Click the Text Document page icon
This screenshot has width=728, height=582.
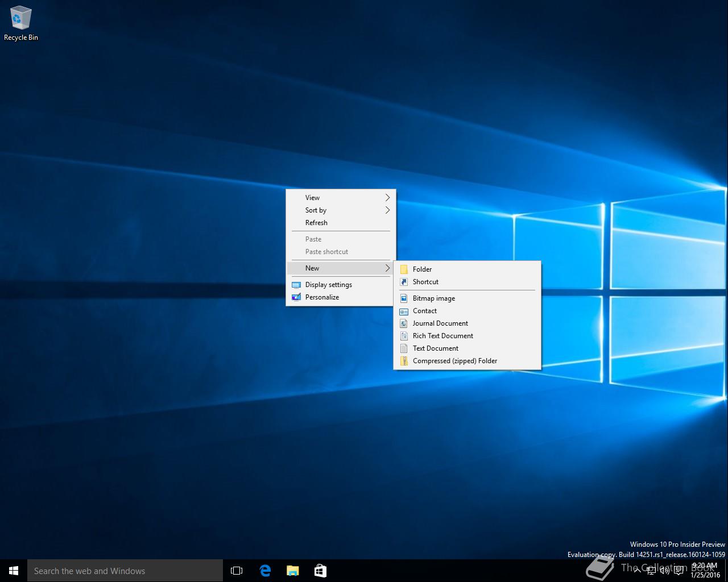[404, 348]
